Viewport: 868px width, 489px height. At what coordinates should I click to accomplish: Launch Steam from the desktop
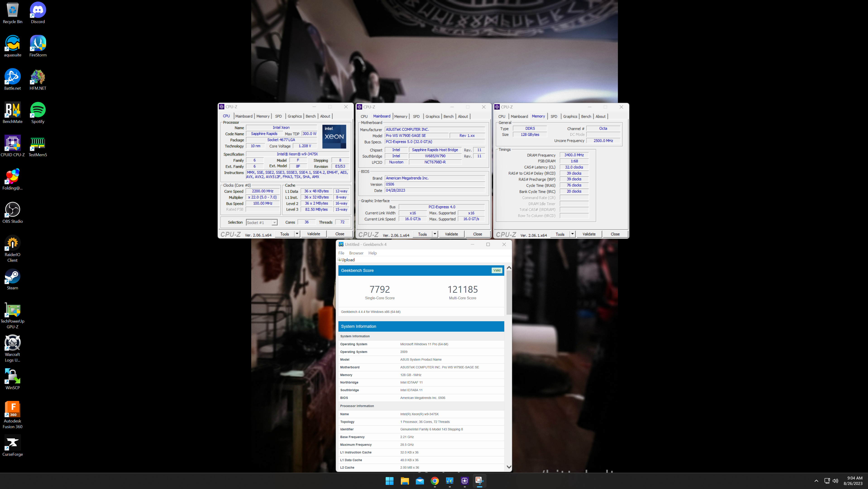coord(12,279)
